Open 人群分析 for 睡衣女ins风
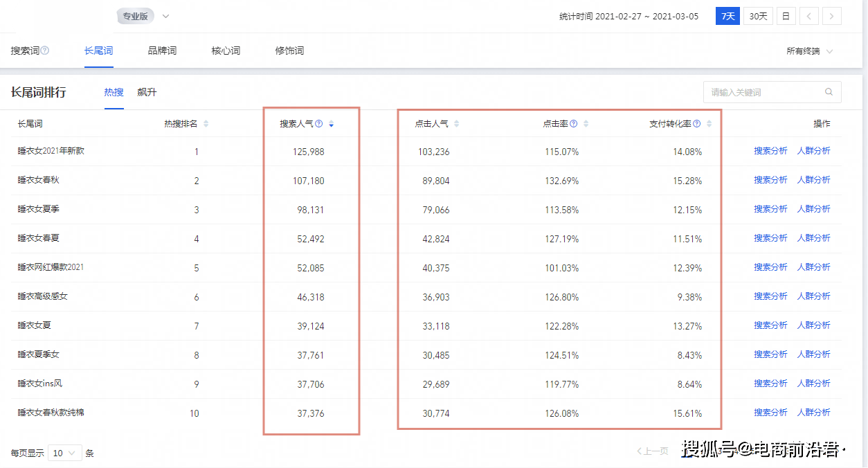Viewport: 868px width, 468px height. click(x=814, y=384)
